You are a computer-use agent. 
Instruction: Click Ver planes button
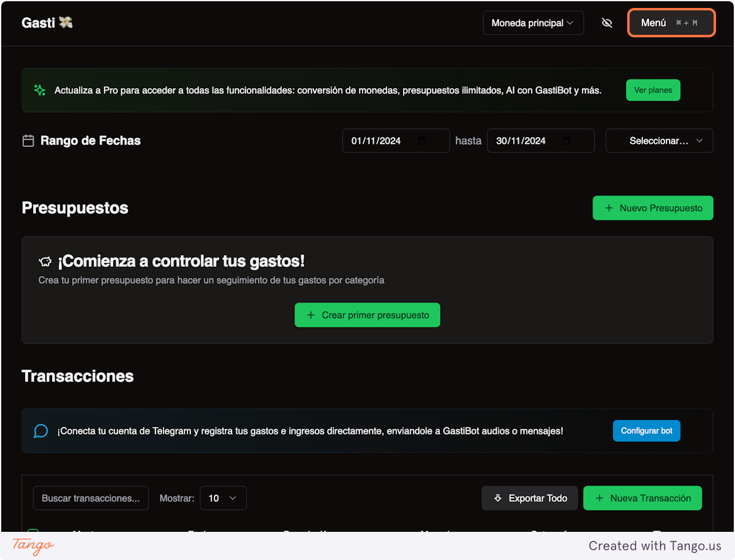point(653,90)
